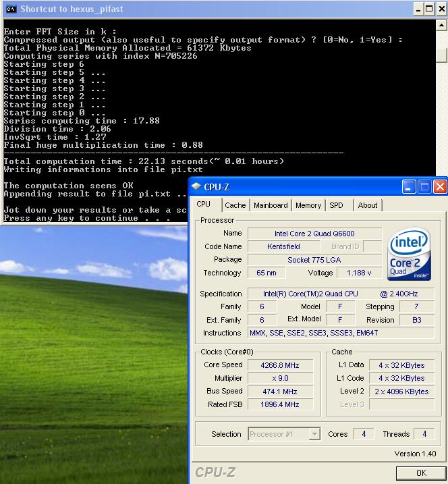Click the 'MMX, SSE, SSE2, SSE3, SSSE3, EM64T' instructions field

341,333
